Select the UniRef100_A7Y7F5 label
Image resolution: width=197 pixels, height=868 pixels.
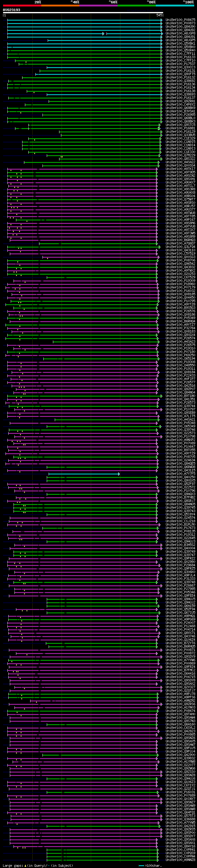click(180, 474)
